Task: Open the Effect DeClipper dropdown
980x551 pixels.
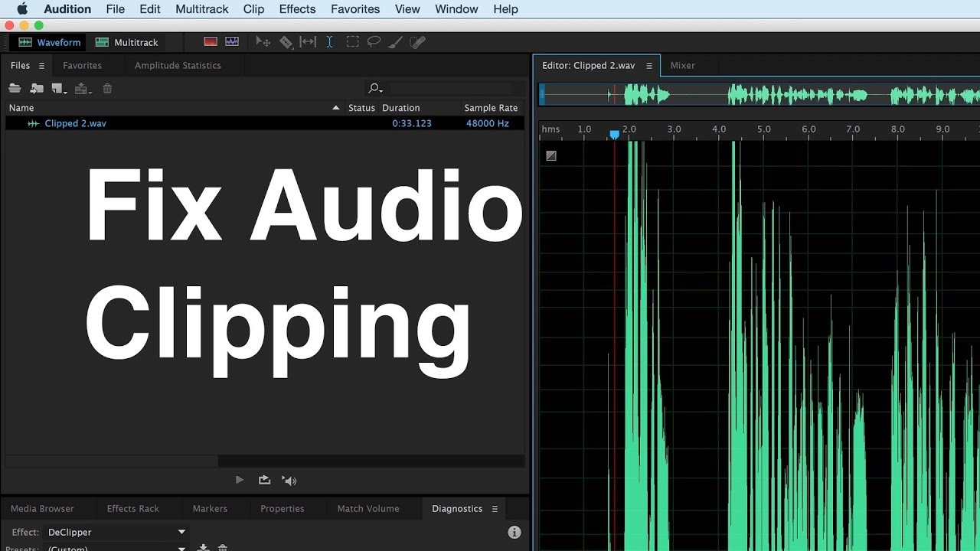Action: click(x=116, y=532)
